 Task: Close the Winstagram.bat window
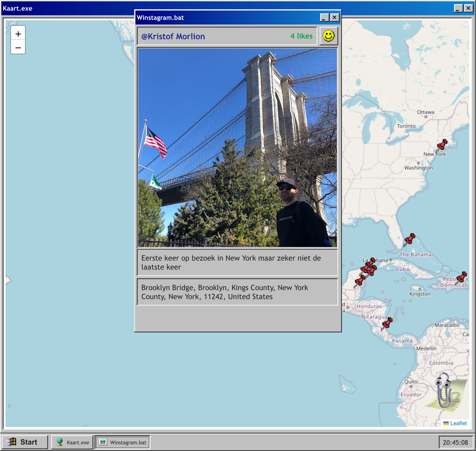pos(334,17)
